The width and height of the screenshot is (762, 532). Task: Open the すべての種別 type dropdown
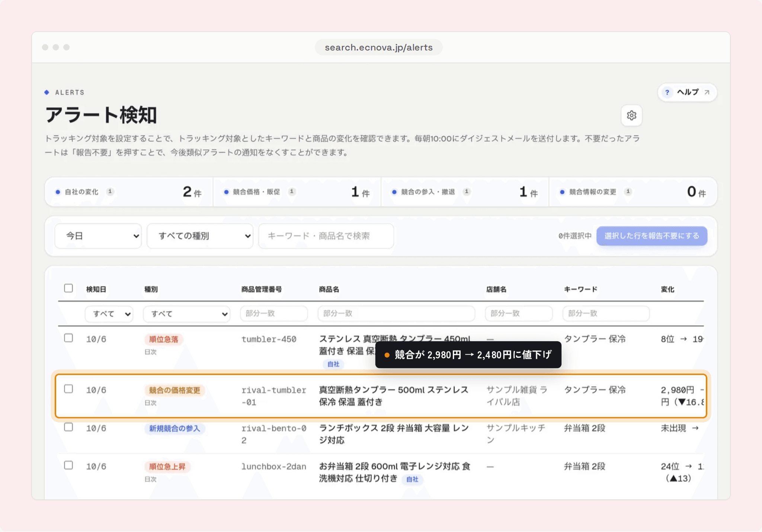point(200,236)
